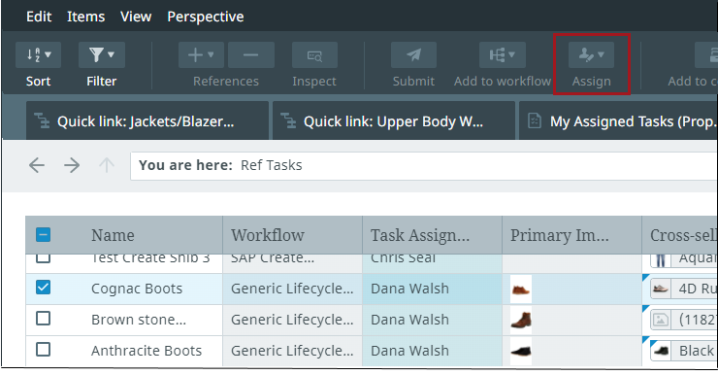Click the Assign user icon
Screen dimensions: 718x375
[587, 55]
